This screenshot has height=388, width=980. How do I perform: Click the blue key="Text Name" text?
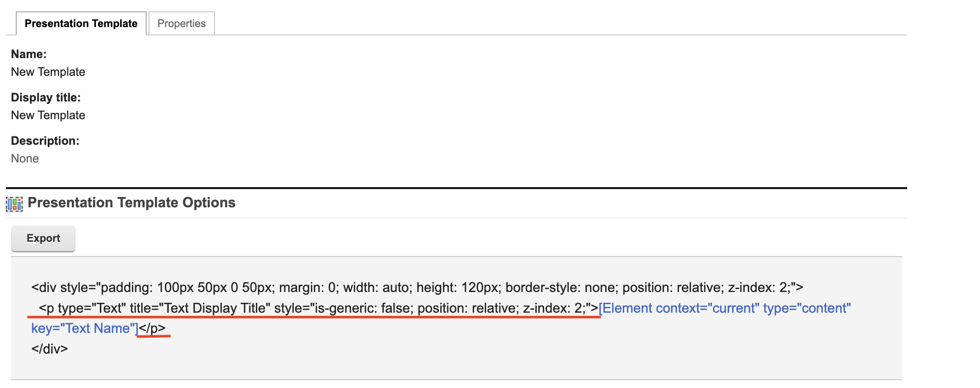click(84, 328)
